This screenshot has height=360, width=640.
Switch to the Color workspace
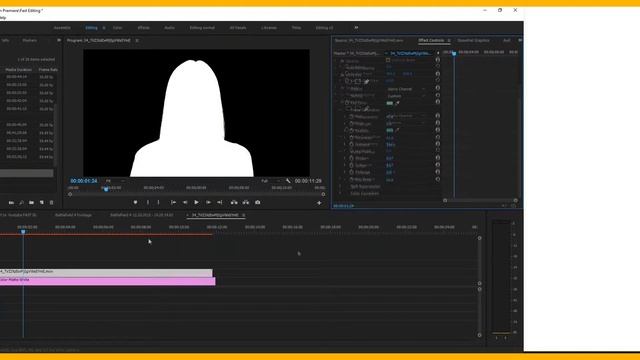point(118,28)
